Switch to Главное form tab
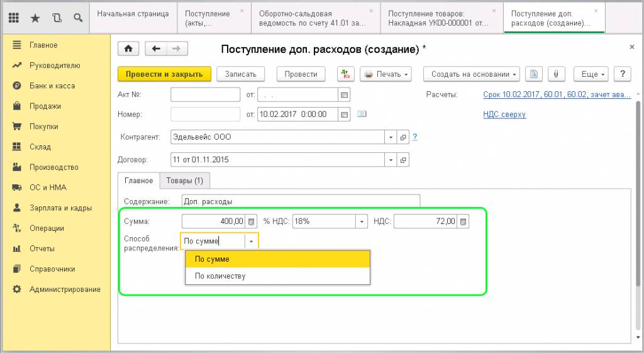Viewport: 644px width, 353px height. click(138, 181)
